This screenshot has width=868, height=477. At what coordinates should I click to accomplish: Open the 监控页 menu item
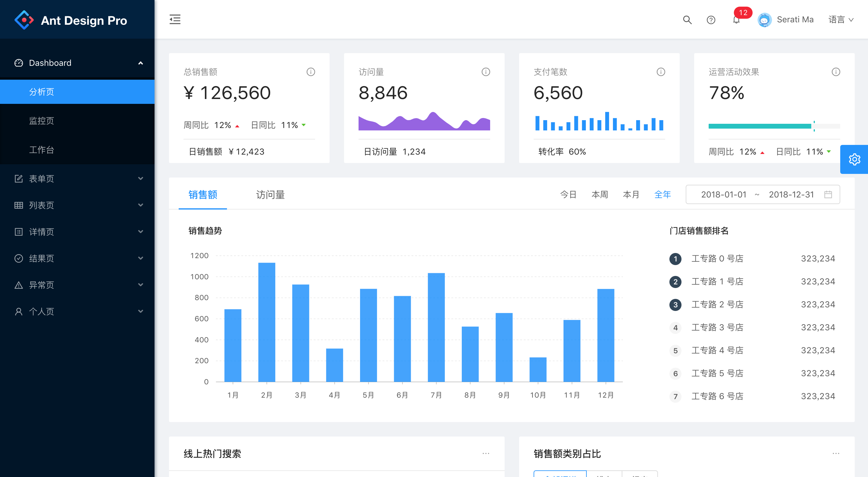pyautogui.click(x=41, y=121)
